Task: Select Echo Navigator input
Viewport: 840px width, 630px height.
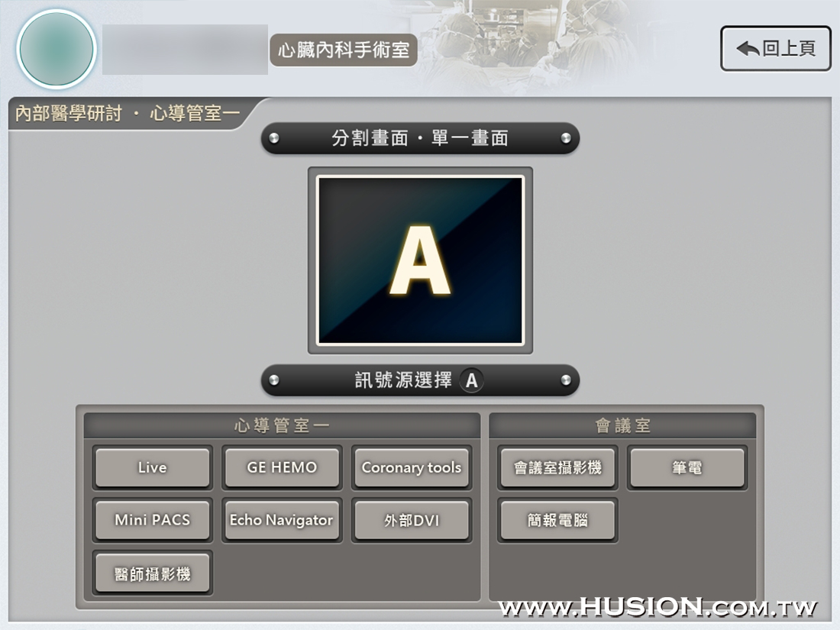Action: point(282,520)
